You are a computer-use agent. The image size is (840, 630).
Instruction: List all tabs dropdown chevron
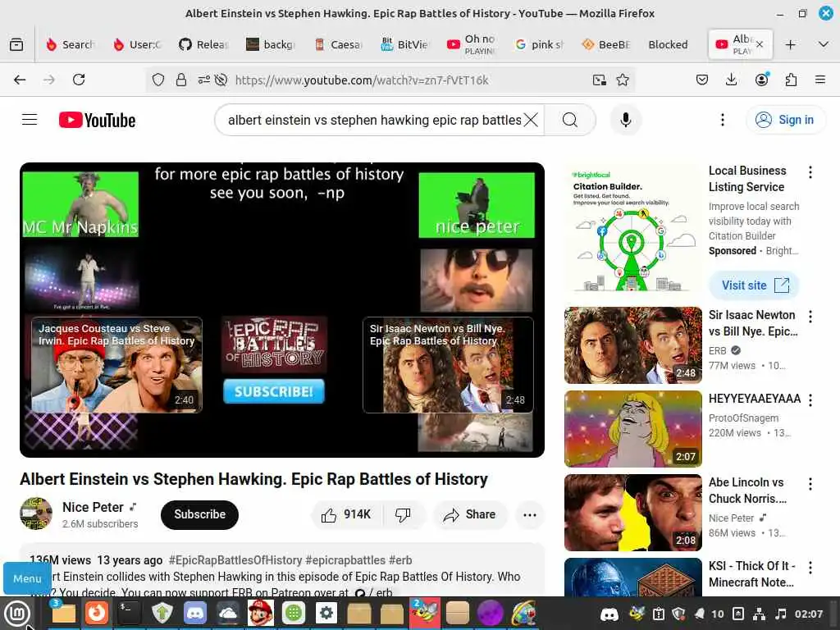(x=824, y=44)
